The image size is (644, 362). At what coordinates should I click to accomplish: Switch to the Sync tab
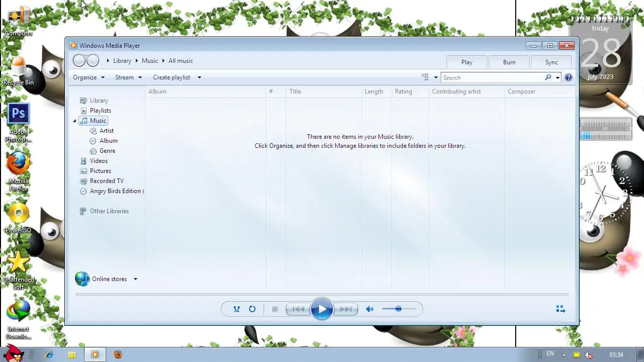click(551, 62)
